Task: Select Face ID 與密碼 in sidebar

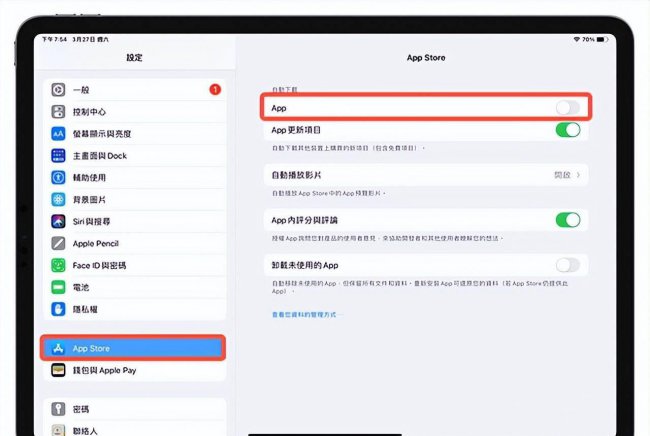Action: tap(135, 265)
